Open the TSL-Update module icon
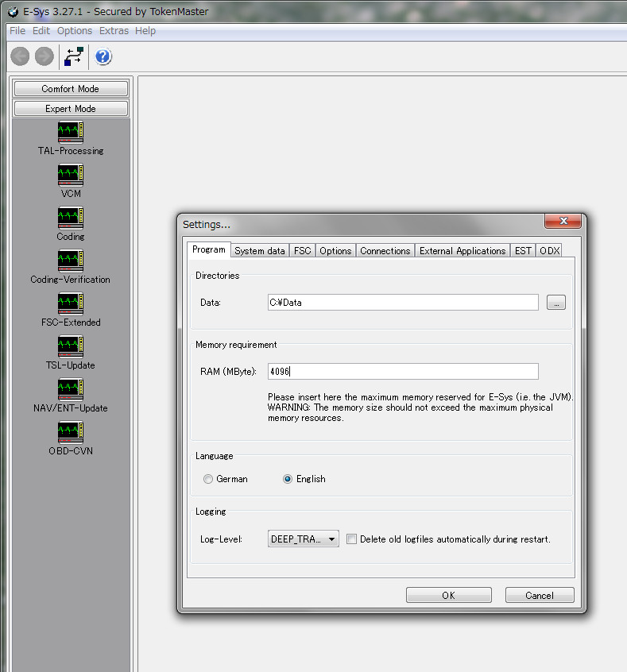Viewport: 627px width, 672px height. 71,346
